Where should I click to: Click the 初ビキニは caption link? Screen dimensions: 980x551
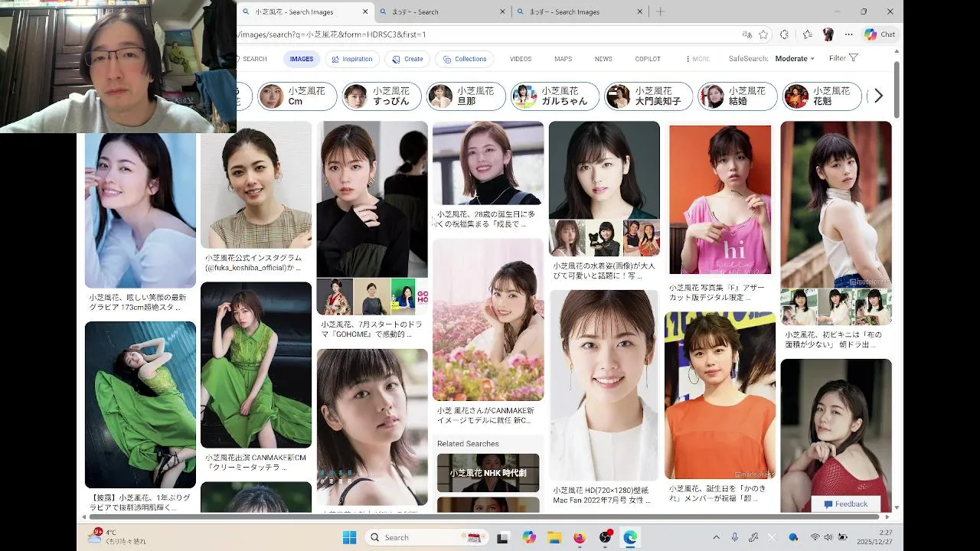833,340
